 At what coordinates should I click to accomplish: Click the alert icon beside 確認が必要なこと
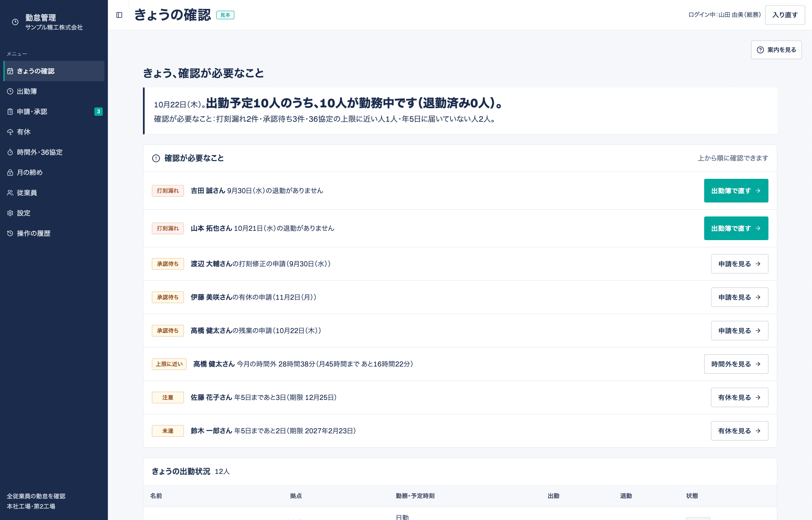[x=156, y=158]
